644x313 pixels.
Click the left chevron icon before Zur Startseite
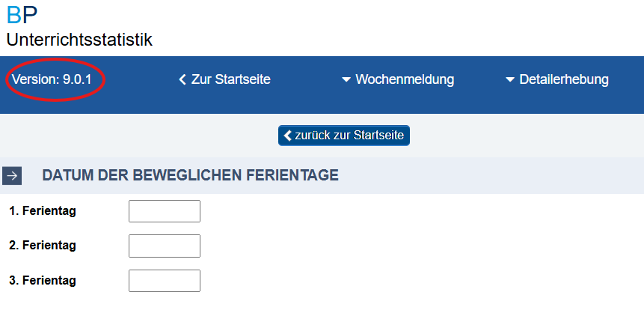[x=183, y=79]
